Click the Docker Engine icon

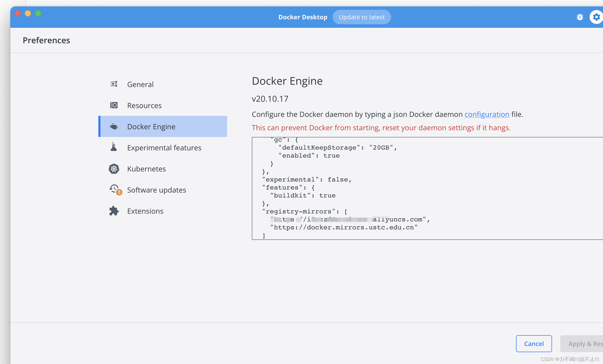click(114, 126)
